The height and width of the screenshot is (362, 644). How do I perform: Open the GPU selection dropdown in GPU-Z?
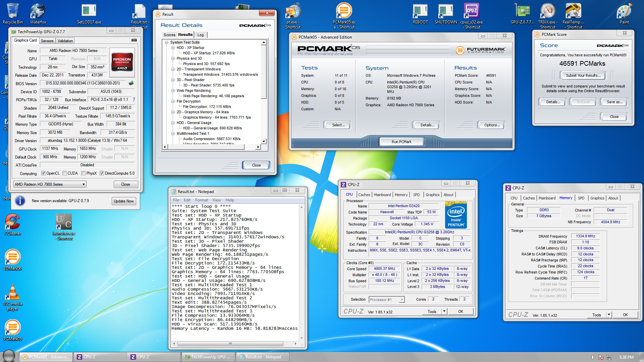[50, 184]
